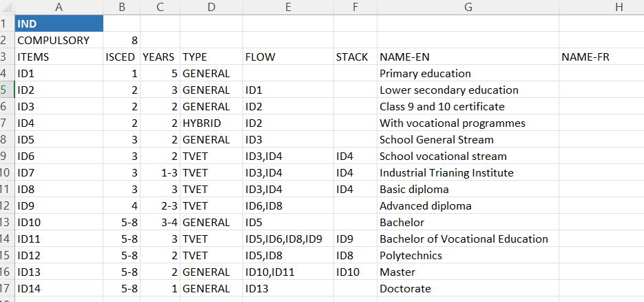Viewport: 644px width, 302px height.
Task: Select the 1-3 years cell
Action: (160, 172)
